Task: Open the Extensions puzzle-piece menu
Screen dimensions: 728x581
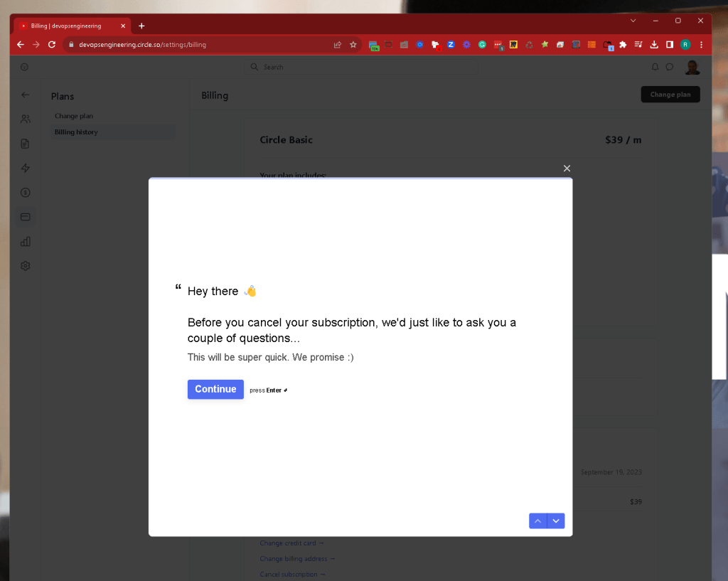Action: (623, 45)
